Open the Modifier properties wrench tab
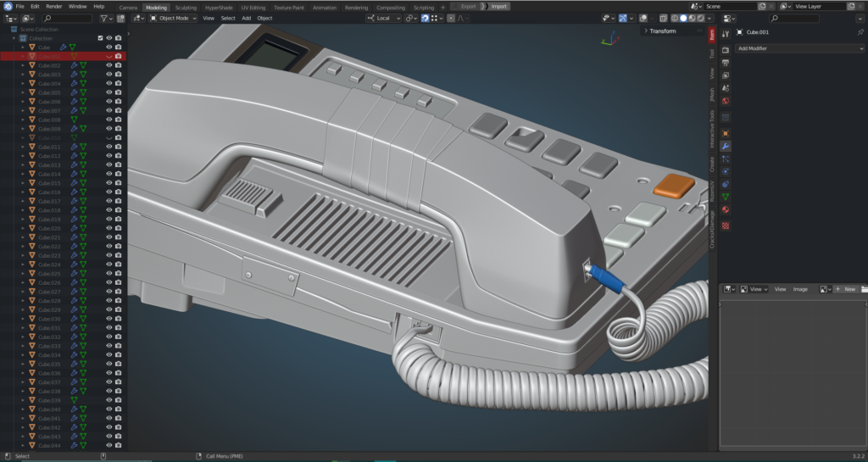868x462 pixels. click(x=726, y=146)
